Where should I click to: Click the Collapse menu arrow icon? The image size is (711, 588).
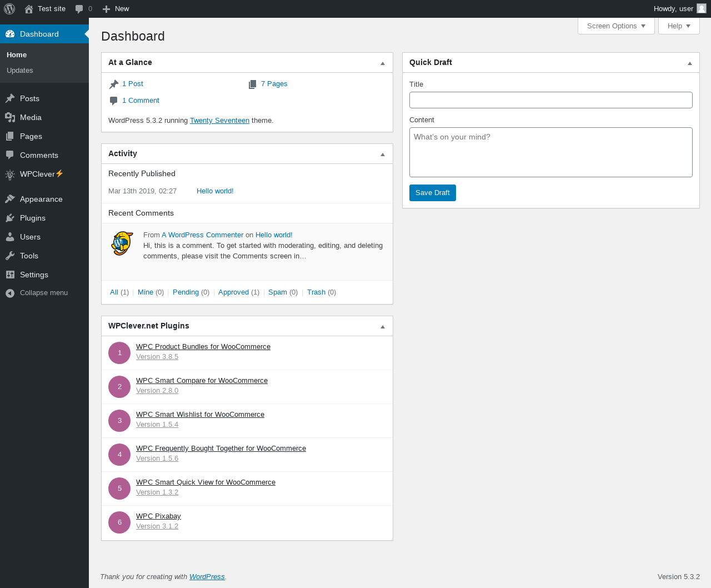pos(10,293)
